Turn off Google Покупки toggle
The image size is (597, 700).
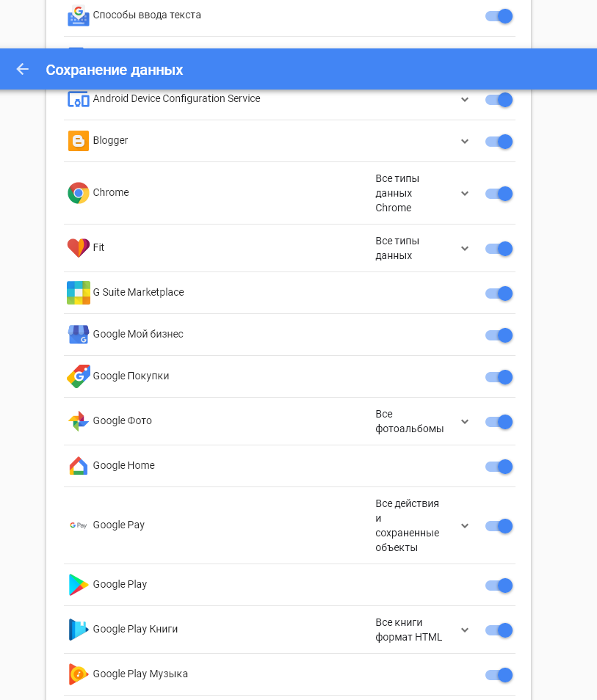(x=499, y=377)
